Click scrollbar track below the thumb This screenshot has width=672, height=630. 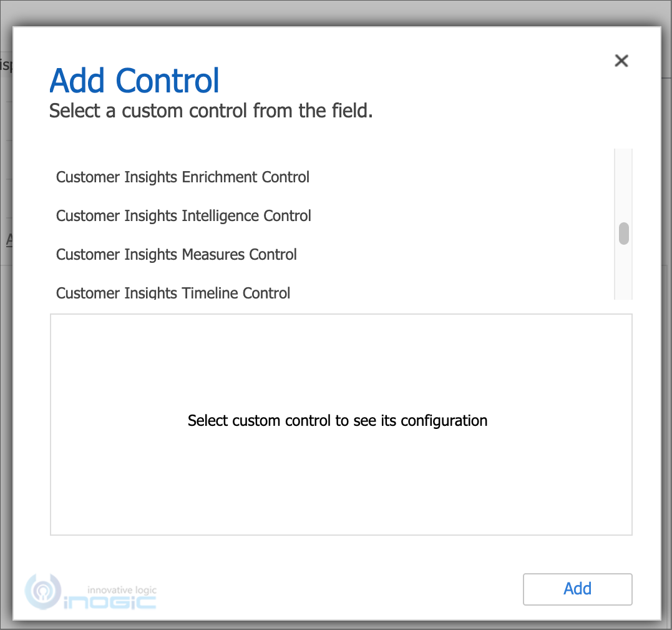624,272
